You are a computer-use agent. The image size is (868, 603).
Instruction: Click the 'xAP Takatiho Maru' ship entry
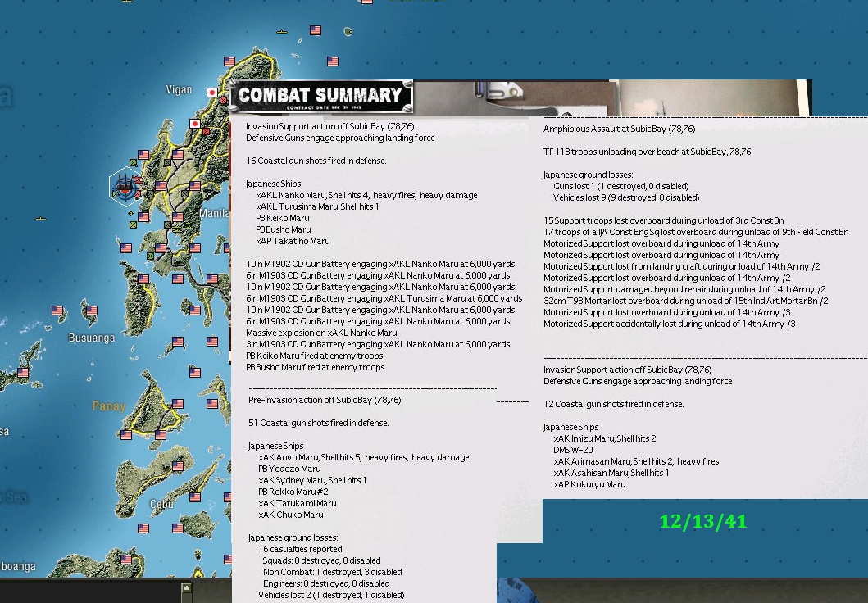[293, 241]
